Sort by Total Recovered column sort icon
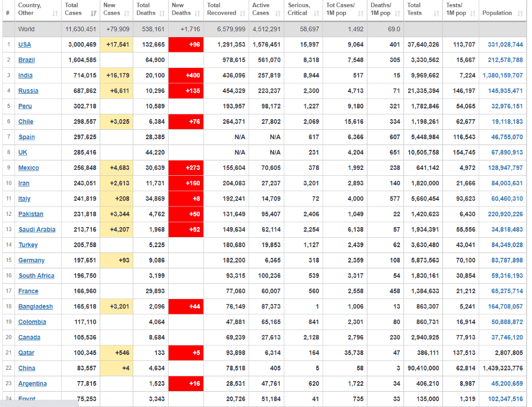The width and height of the screenshot is (532, 407). [x=242, y=14]
